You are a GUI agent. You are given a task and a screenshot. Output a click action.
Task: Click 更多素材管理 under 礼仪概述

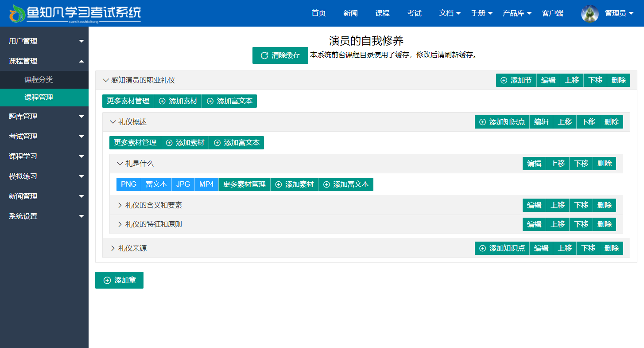[135, 143]
